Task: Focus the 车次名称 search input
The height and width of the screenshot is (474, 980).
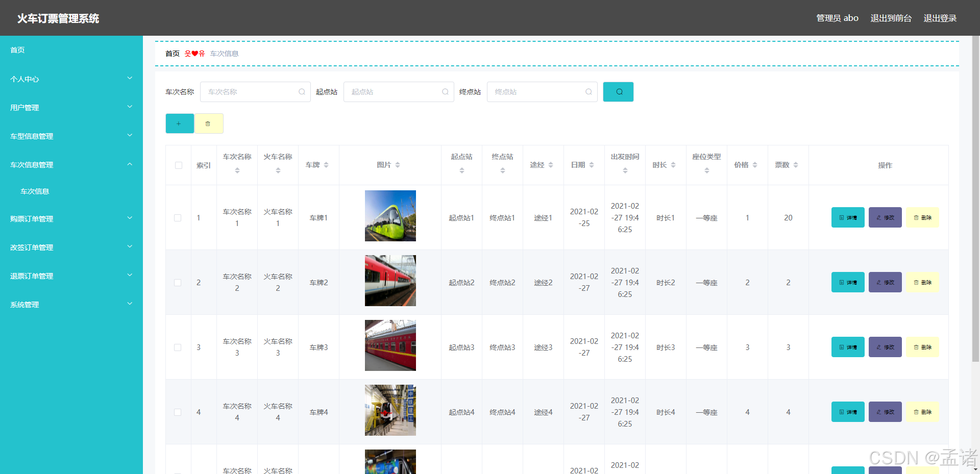Action: [255, 92]
